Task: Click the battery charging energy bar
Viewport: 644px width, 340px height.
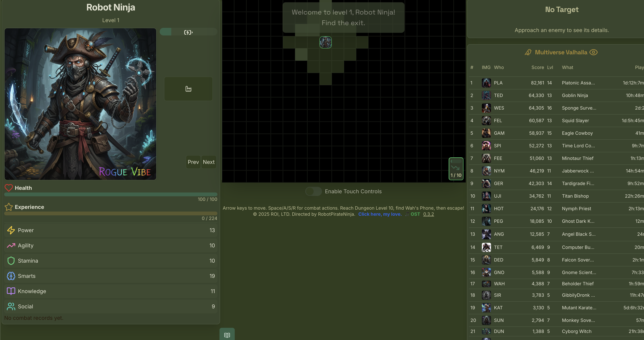Action: click(x=188, y=32)
